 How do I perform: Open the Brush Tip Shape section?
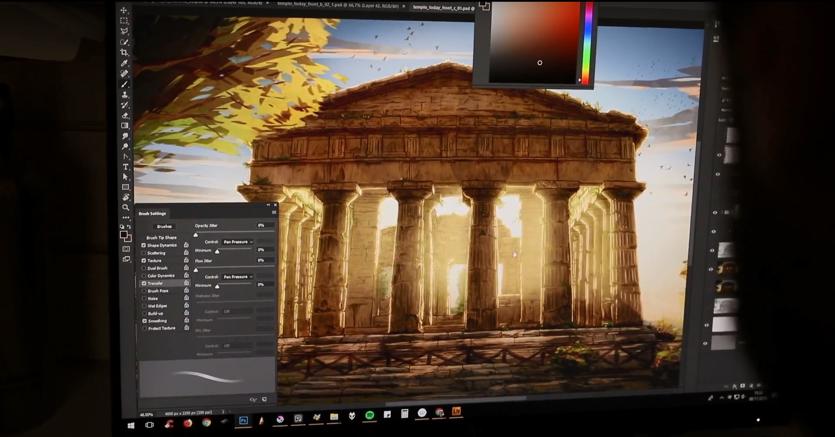tap(161, 237)
